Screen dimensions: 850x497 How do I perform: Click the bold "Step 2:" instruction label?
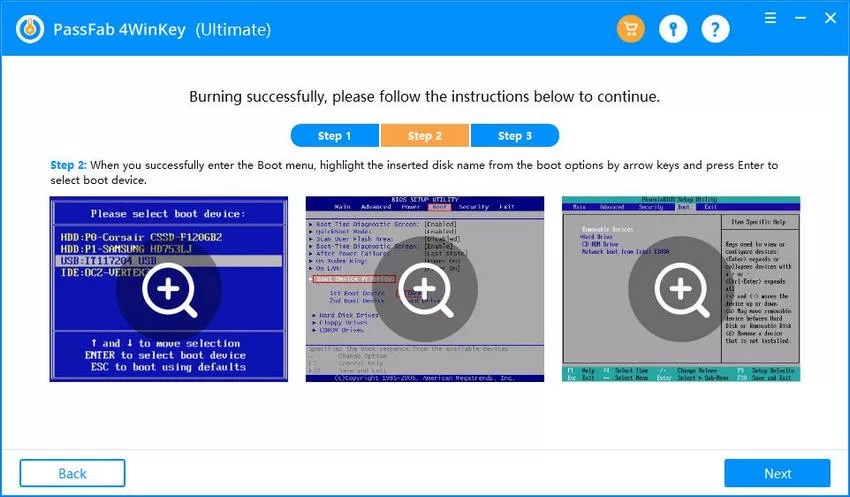(69, 165)
